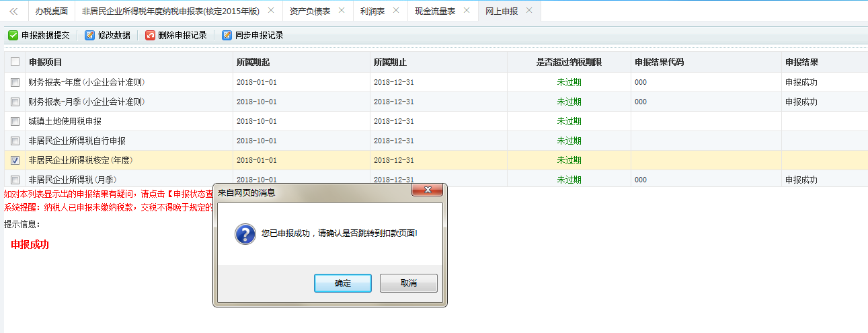The image size is (868, 333).
Task: Click the 申报项目 column header
Action: (45, 62)
